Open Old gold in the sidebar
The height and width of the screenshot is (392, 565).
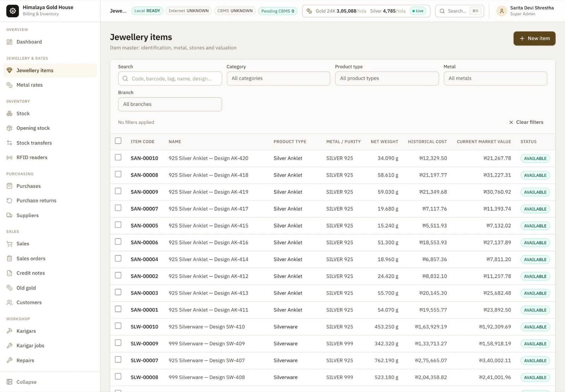pos(50,288)
